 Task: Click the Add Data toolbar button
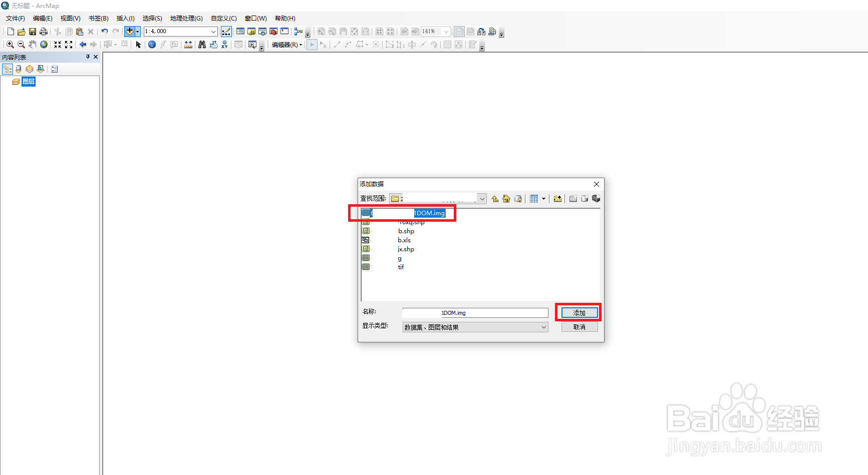pos(129,31)
